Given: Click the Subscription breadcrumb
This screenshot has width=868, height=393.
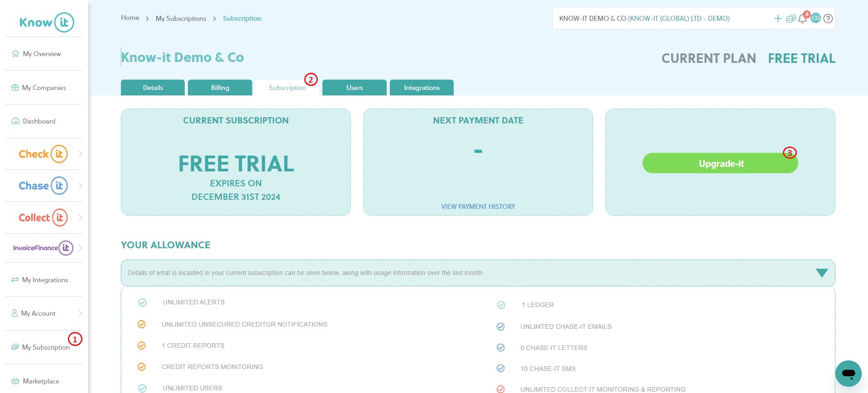Looking at the screenshot, I should tap(242, 19).
